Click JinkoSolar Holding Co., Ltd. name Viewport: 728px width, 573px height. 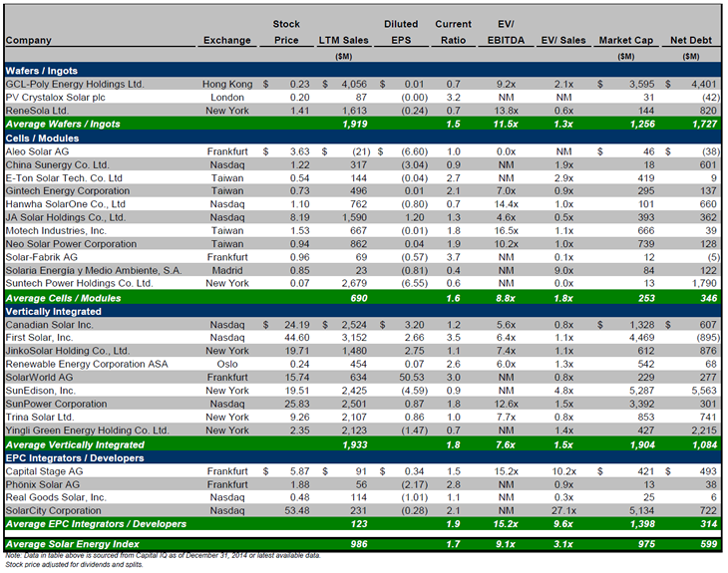pyautogui.click(x=68, y=351)
